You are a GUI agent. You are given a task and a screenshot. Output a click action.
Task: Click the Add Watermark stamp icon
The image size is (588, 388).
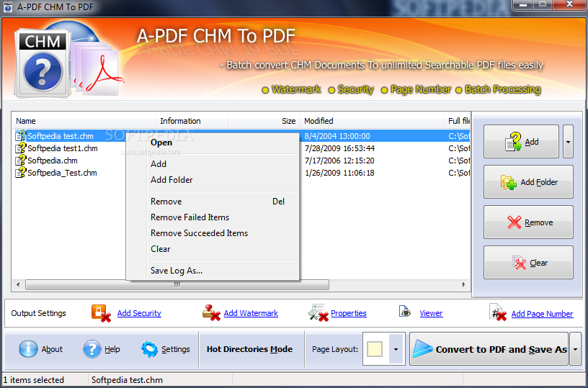[x=211, y=313]
